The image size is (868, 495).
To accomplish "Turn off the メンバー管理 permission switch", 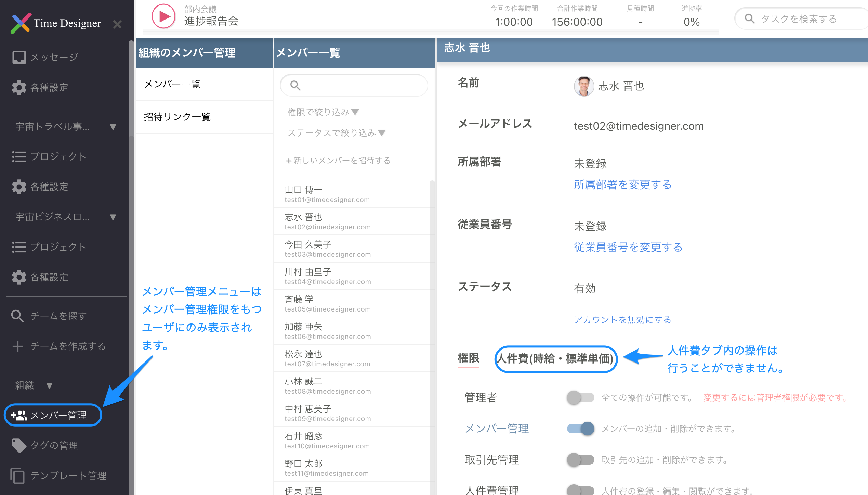I will [580, 429].
